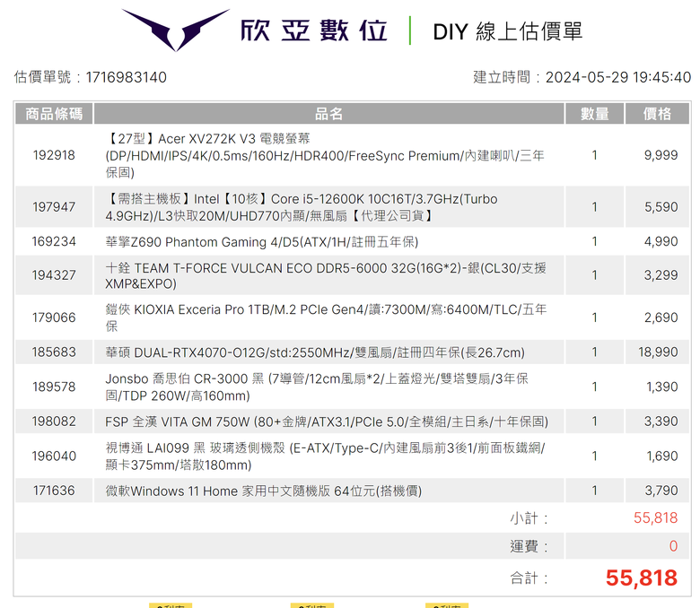Screen dimensions: 700x608
Task: Click the 運費 label
Action: (529, 546)
